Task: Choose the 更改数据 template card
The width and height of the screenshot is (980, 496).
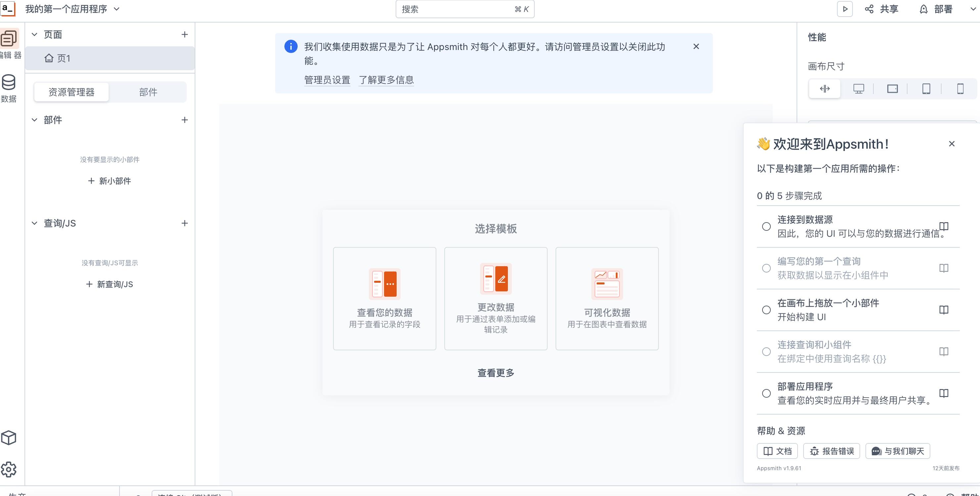Action: point(496,299)
